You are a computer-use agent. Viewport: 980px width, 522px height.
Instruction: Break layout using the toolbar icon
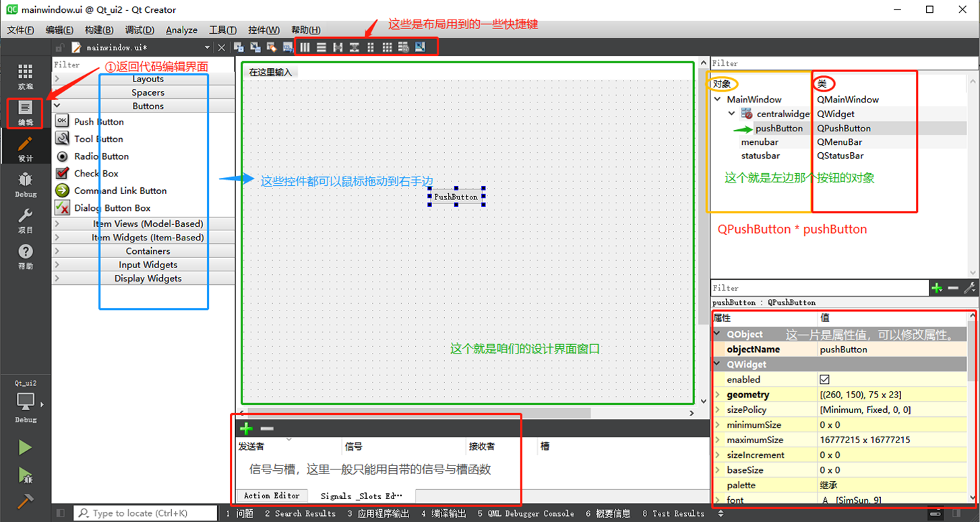[x=403, y=47]
